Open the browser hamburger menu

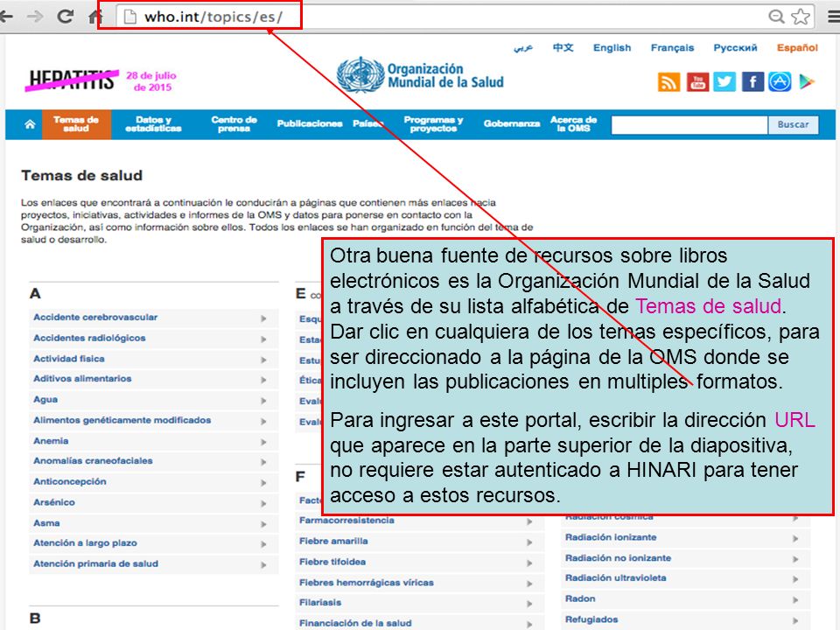pos(834,17)
